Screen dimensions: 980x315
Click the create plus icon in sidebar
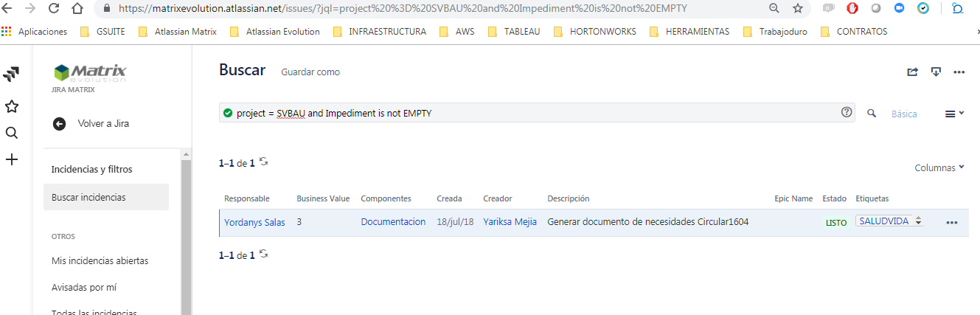click(x=12, y=159)
